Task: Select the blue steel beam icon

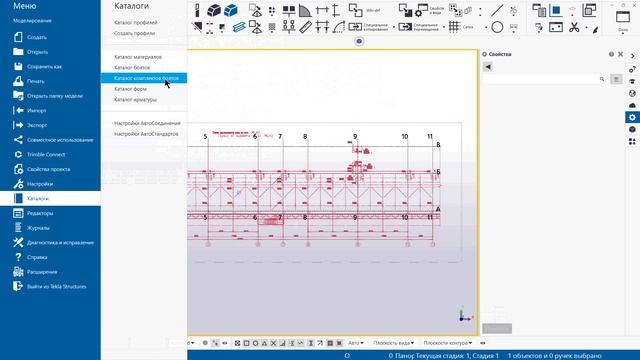Action: 238,27
